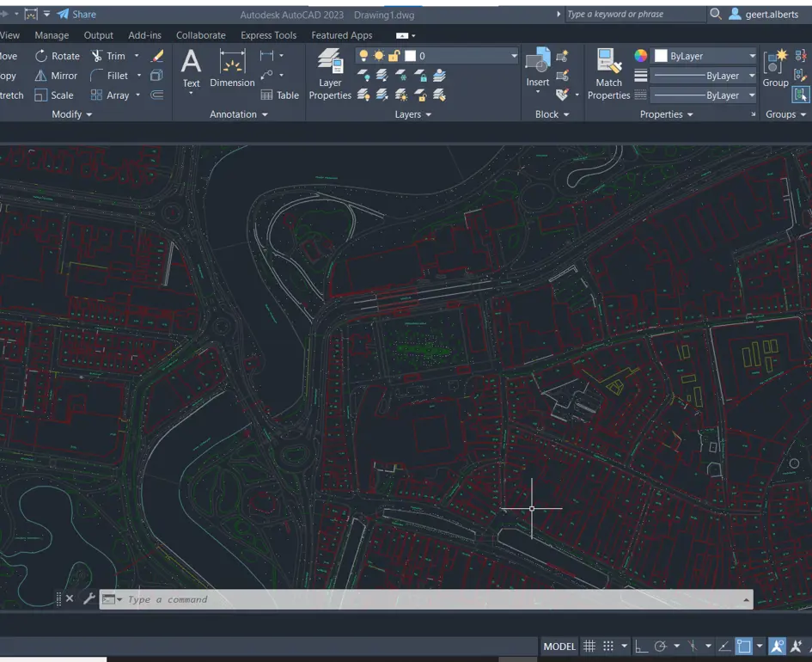Toggle Group Selection on/off button

click(801, 95)
